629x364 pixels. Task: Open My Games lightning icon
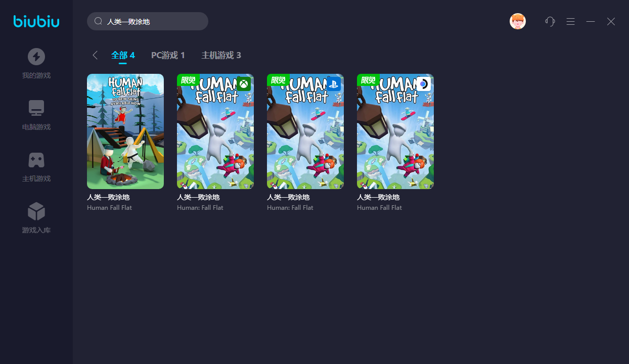tap(36, 57)
